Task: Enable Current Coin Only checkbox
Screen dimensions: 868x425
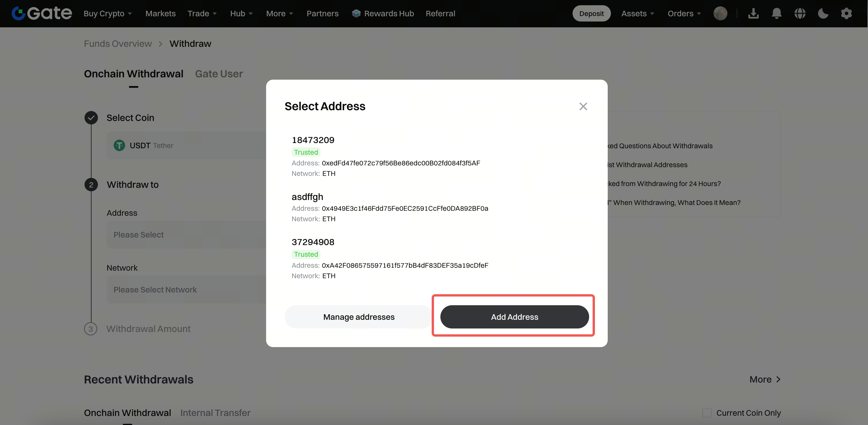Action: (x=707, y=413)
